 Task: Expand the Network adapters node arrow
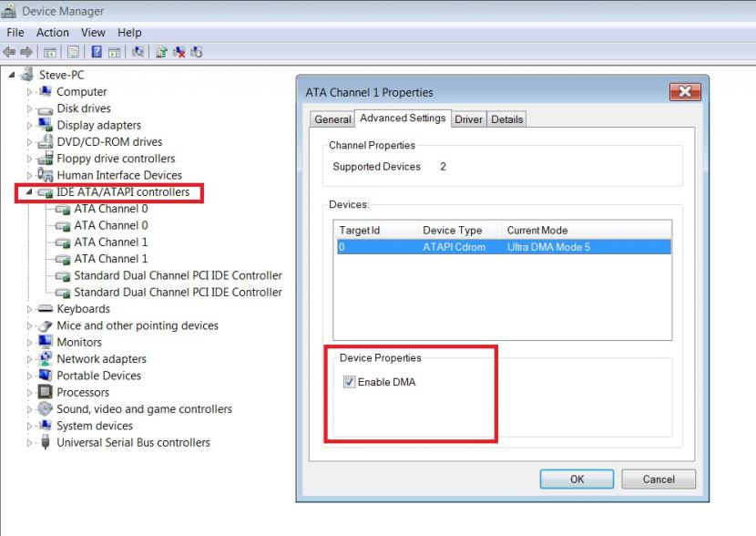point(29,359)
